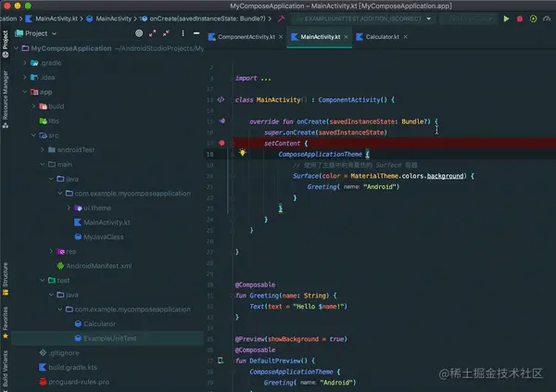Collapse the main folder

tap(43, 164)
